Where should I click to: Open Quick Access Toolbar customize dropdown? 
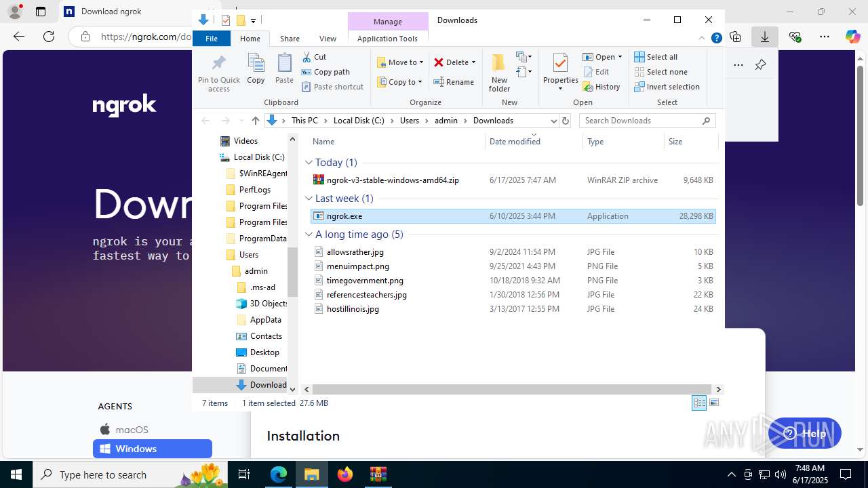[253, 20]
